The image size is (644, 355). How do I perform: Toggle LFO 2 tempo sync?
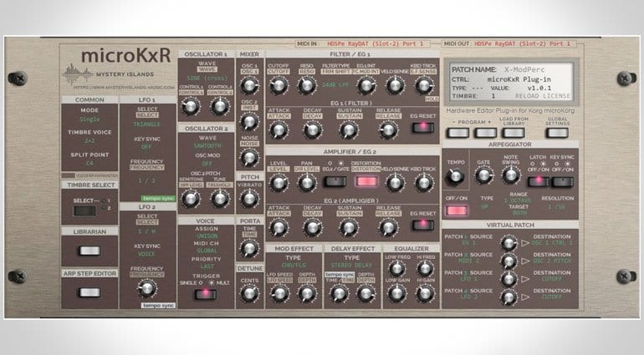[159, 306]
